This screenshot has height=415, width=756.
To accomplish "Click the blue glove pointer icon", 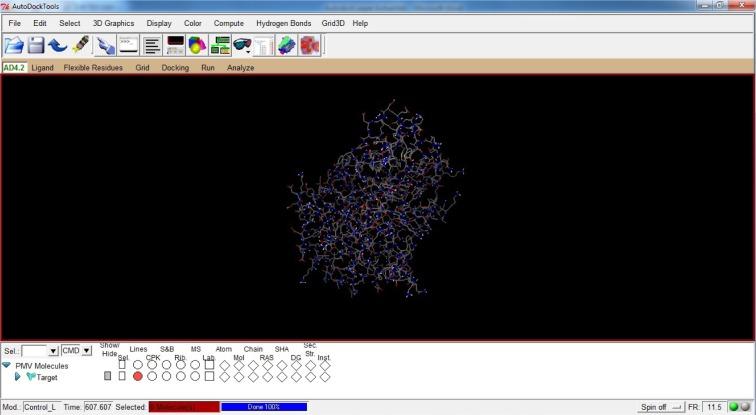I will [104, 45].
